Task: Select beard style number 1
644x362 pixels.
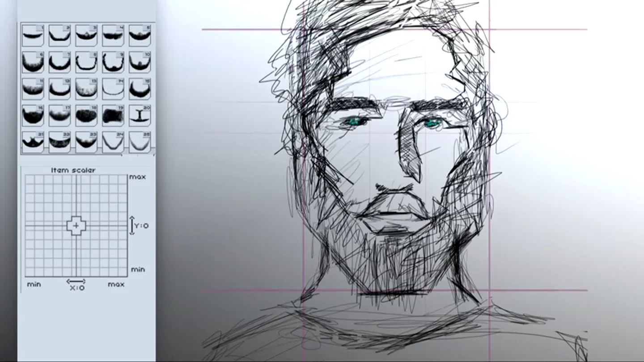Action: click(x=33, y=35)
